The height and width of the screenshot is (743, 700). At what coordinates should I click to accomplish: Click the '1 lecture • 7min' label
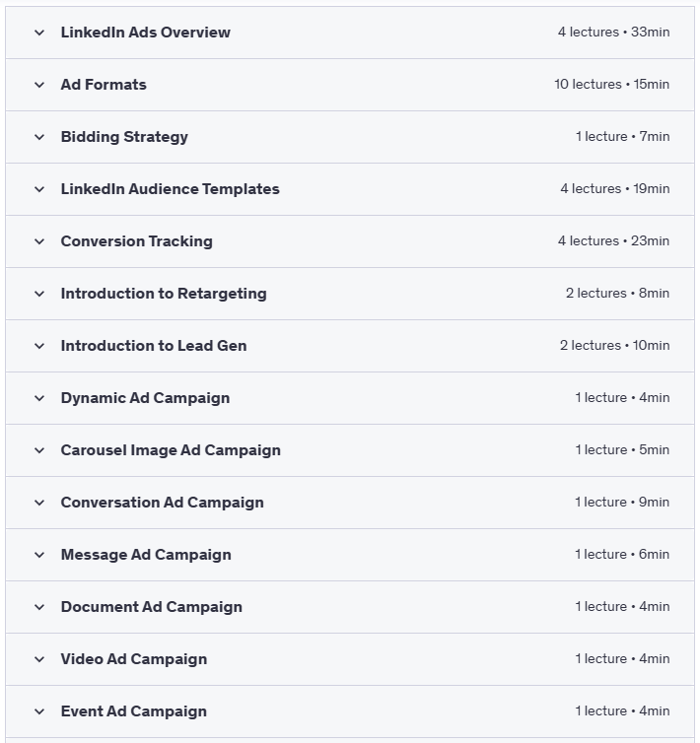click(622, 137)
